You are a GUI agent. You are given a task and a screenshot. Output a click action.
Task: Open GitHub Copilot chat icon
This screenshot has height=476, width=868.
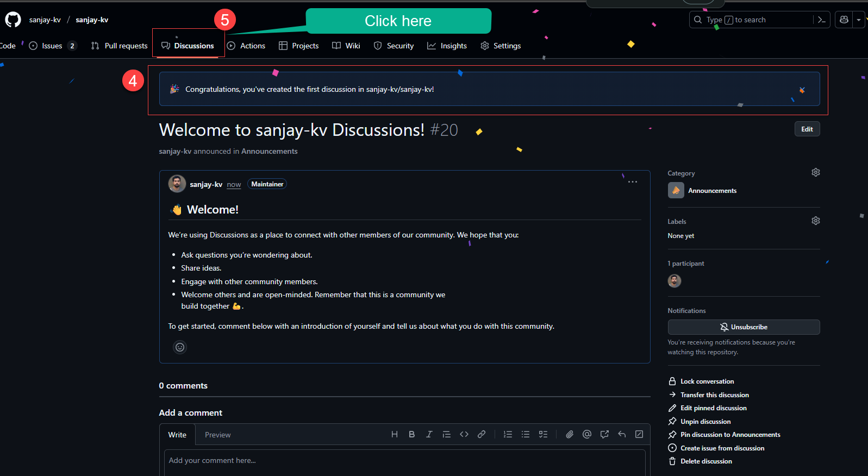(x=844, y=20)
